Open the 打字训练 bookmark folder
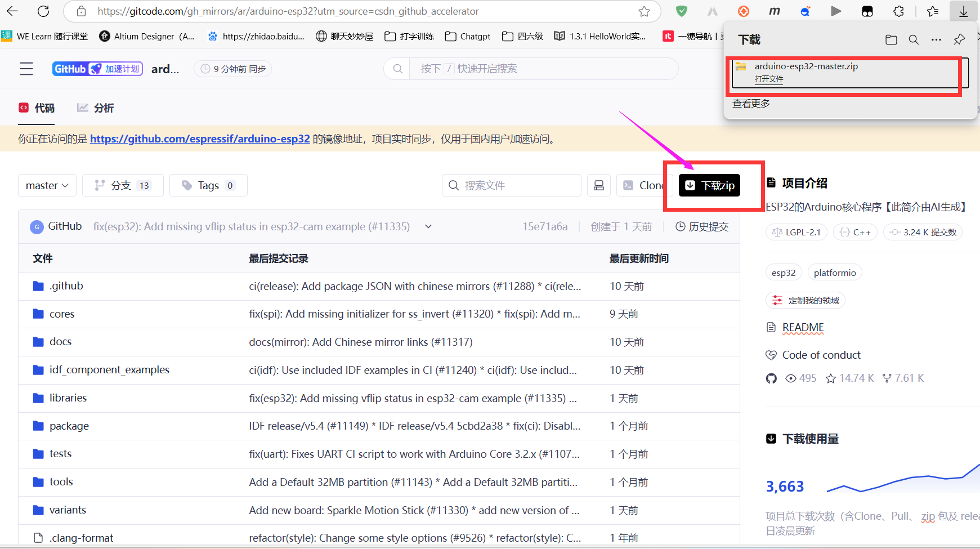The width and height of the screenshot is (980, 549). [409, 36]
